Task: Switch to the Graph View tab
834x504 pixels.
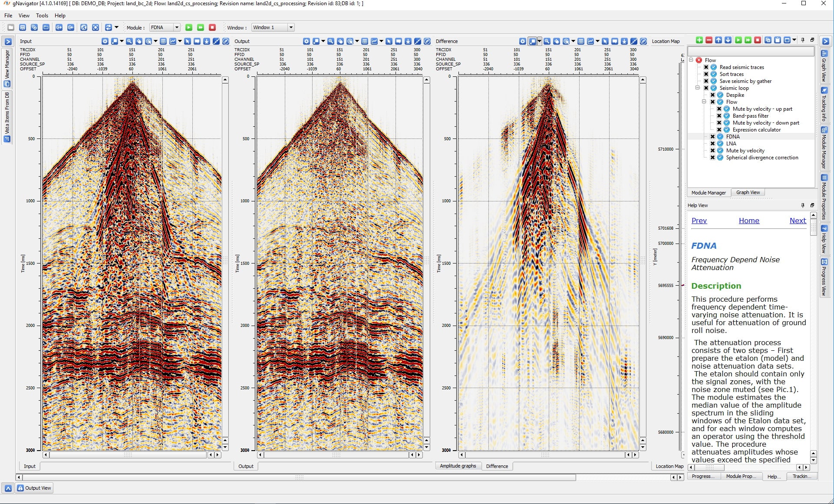Action: coord(748,192)
